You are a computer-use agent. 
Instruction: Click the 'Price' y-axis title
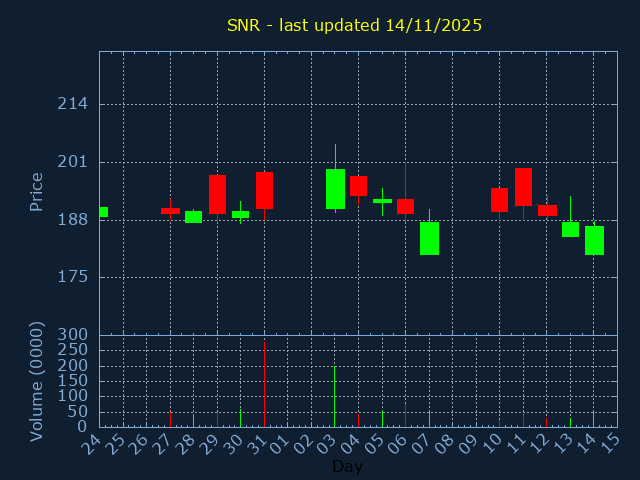[x=37, y=191]
